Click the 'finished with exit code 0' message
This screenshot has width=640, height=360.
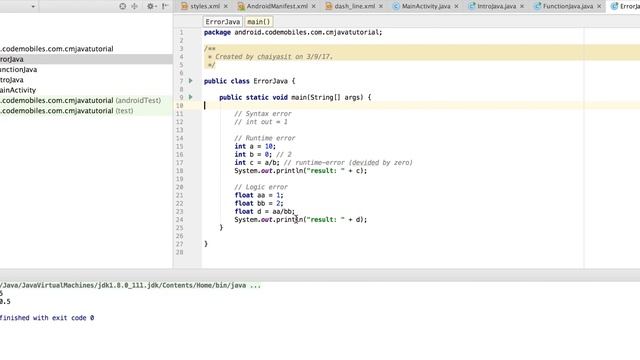click(47, 318)
